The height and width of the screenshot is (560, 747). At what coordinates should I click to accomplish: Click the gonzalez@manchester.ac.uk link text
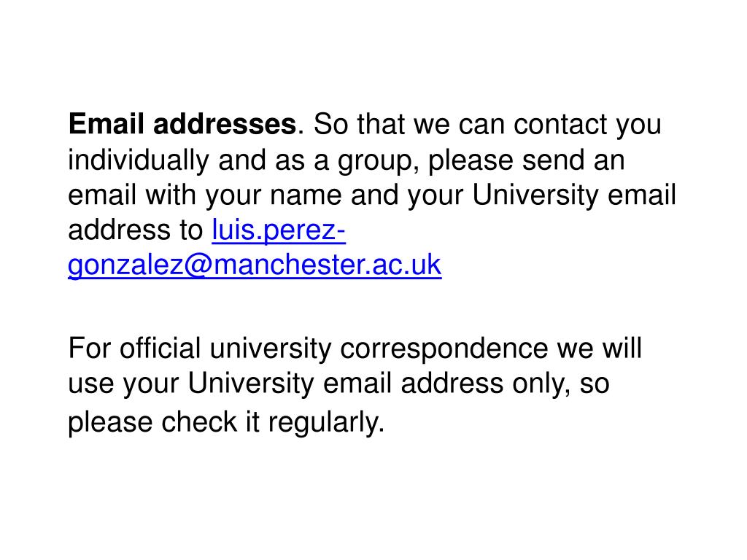tap(255, 265)
